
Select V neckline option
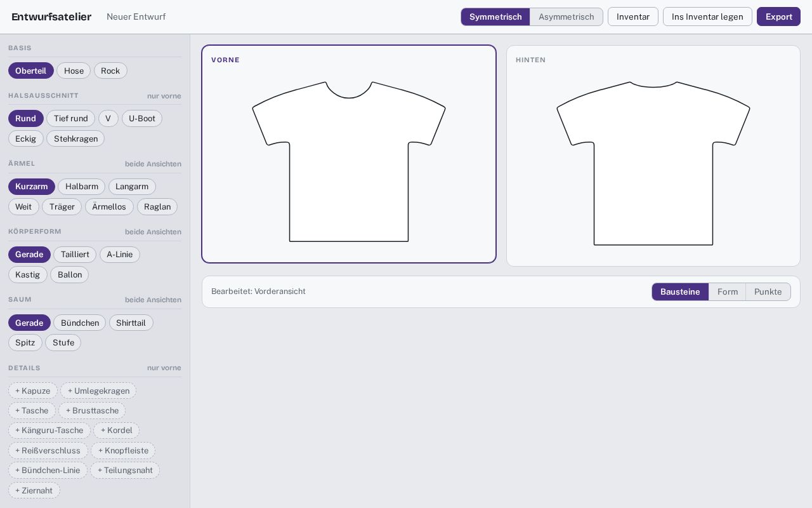108,118
